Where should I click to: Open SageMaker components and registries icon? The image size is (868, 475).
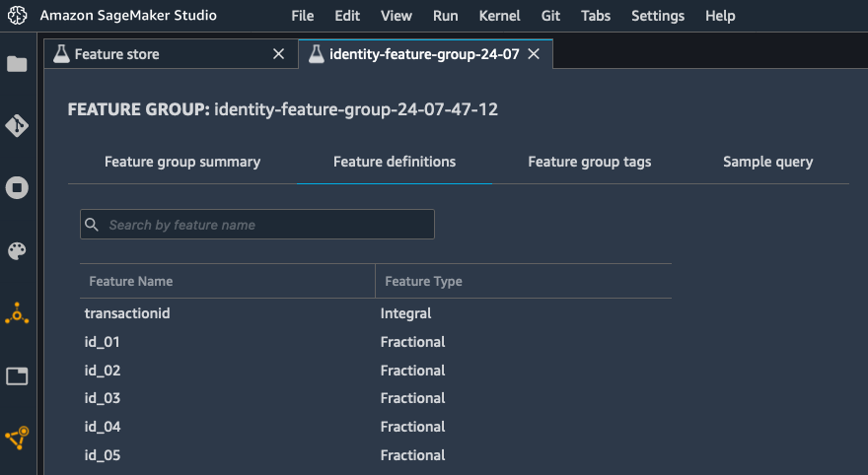click(x=17, y=314)
